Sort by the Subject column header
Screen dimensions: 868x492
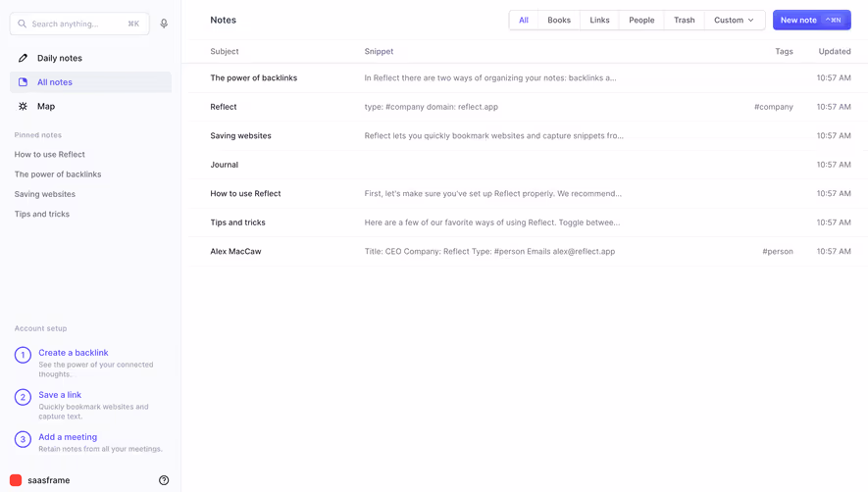point(225,52)
